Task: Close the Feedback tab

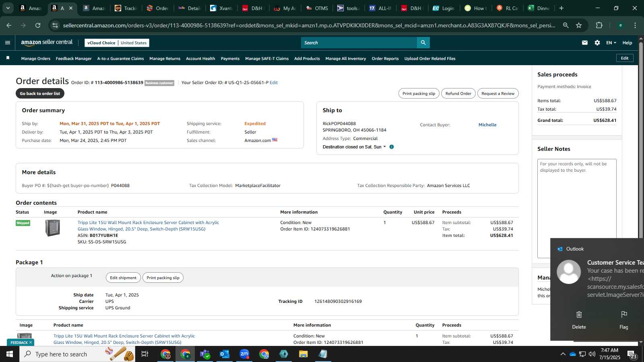Action: (31, 343)
